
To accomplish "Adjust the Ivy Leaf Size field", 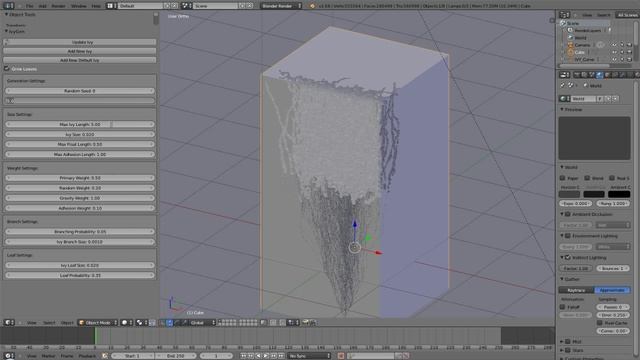I will point(80,265).
